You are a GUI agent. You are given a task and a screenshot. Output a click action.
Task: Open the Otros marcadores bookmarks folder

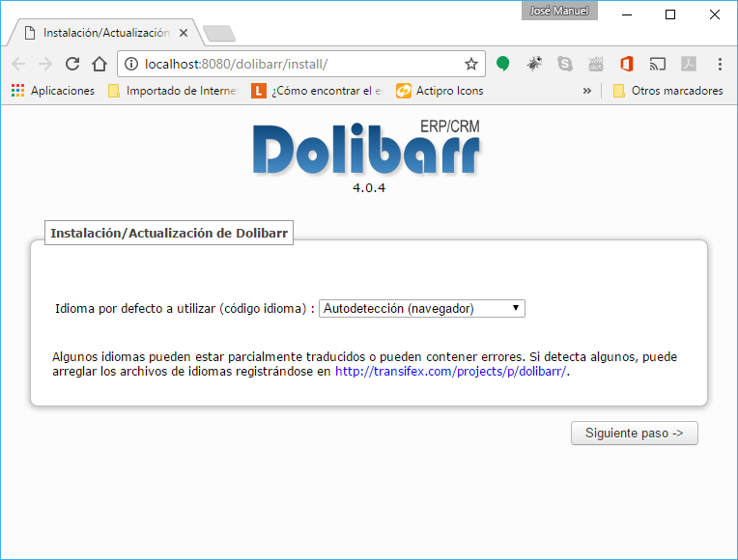click(x=667, y=91)
